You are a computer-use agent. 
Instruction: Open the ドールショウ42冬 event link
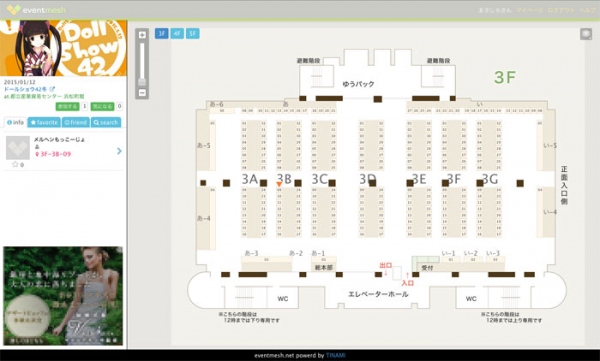click(25, 89)
